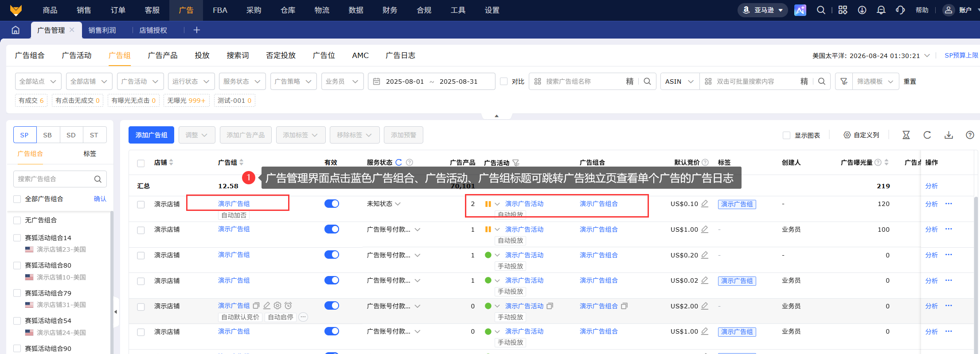Click the top bar search magnifier icon

click(x=821, y=10)
